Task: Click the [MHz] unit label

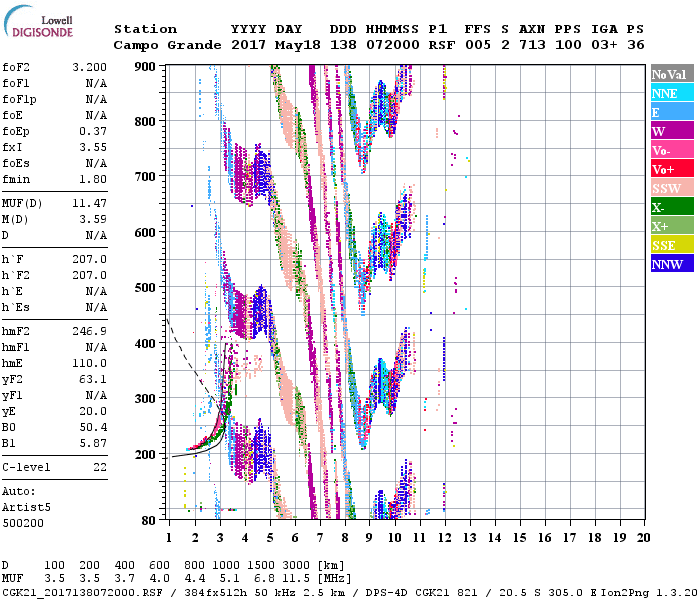Action: 334,579
